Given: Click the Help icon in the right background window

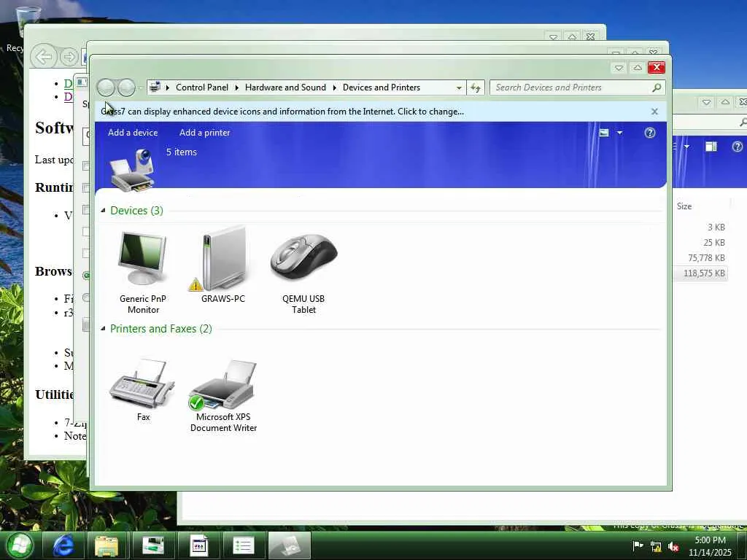Looking at the screenshot, I should point(737,147).
